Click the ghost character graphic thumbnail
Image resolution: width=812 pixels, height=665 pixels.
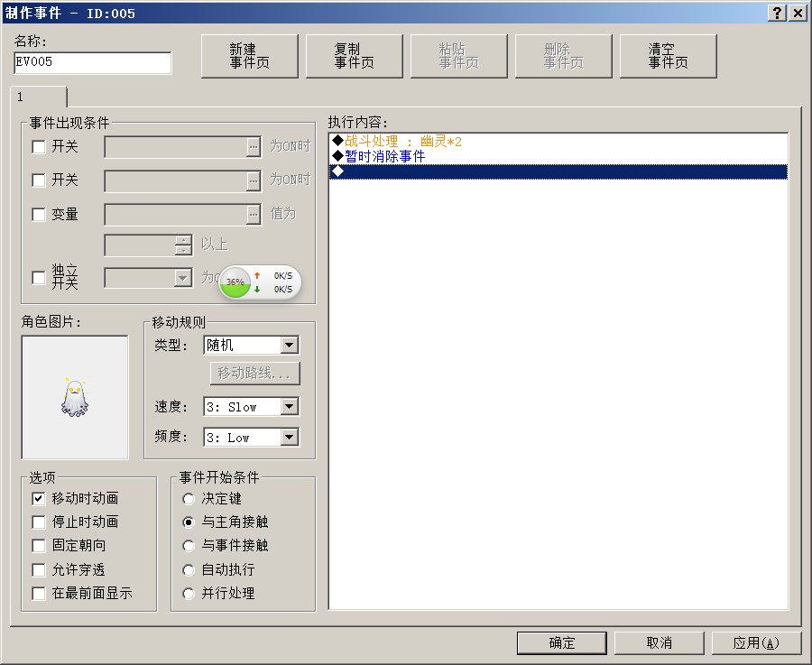pos(75,397)
